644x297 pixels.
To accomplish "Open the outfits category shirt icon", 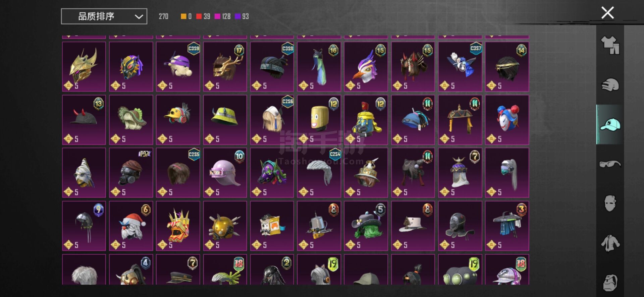I will coord(610,45).
